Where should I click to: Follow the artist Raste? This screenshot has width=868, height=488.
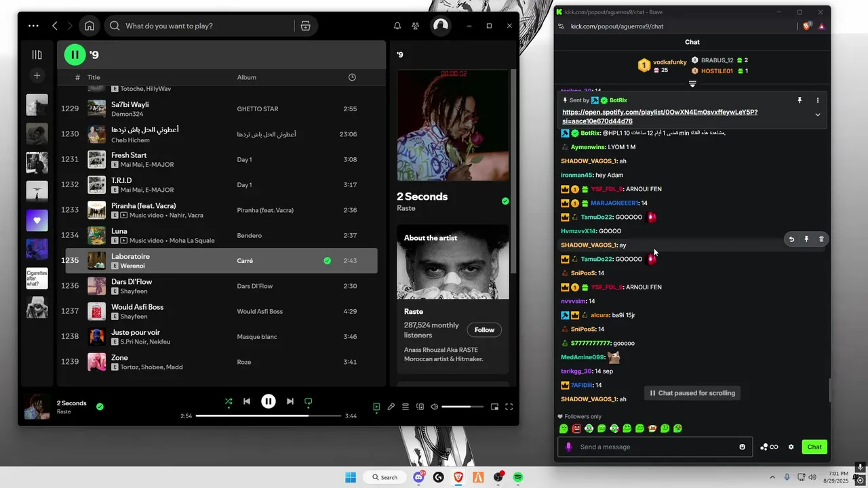484,330
